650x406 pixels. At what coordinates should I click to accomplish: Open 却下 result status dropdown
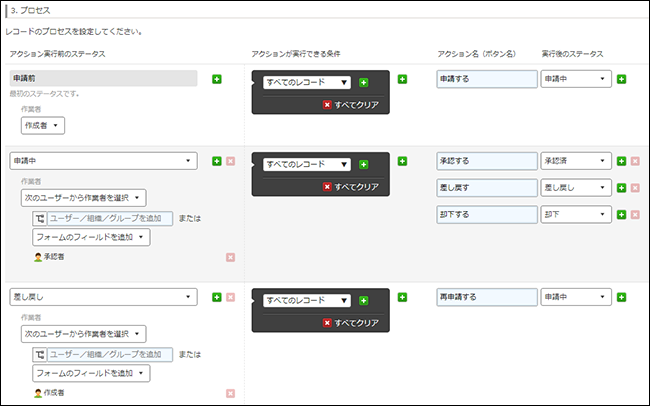[x=576, y=214]
